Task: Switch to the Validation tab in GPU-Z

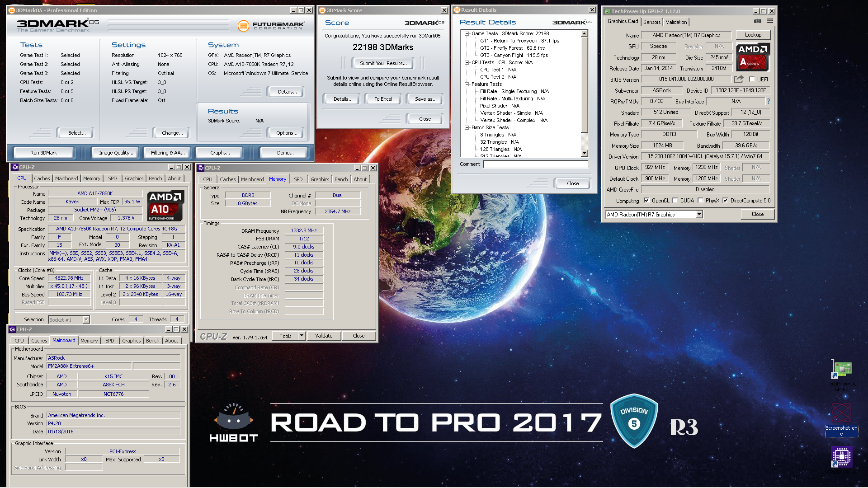Action: (676, 22)
